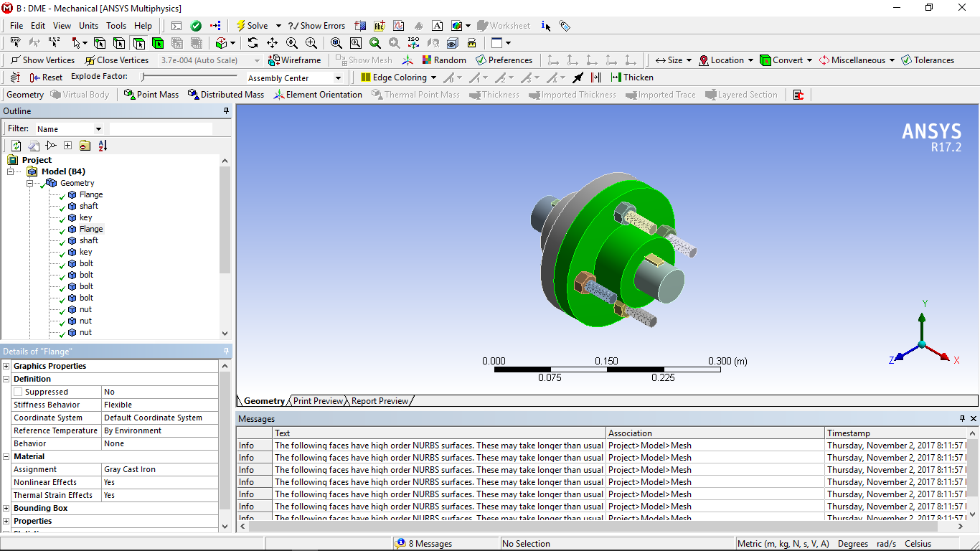Image resolution: width=980 pixels, height=551 pixels.
Task: Toggle the face selection filter
Action: coord(138,43)
